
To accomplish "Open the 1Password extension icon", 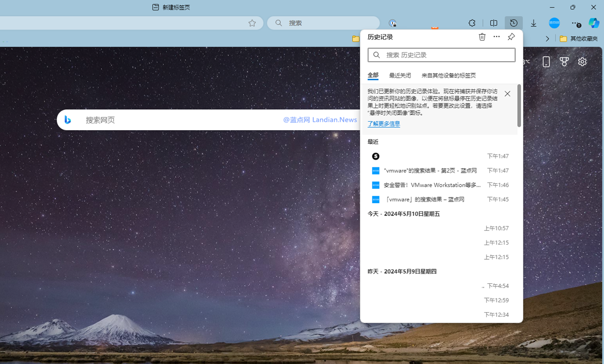I will click(x=392, y=23).
